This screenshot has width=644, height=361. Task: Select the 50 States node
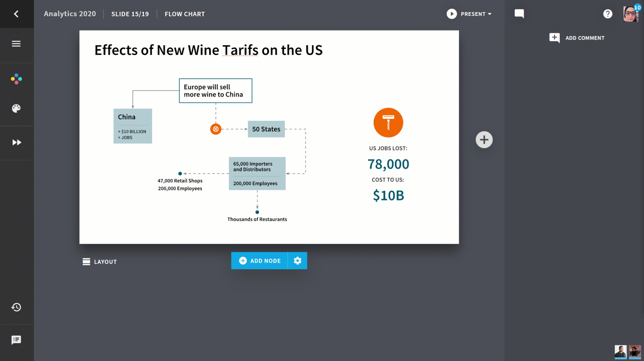point(266,129)
